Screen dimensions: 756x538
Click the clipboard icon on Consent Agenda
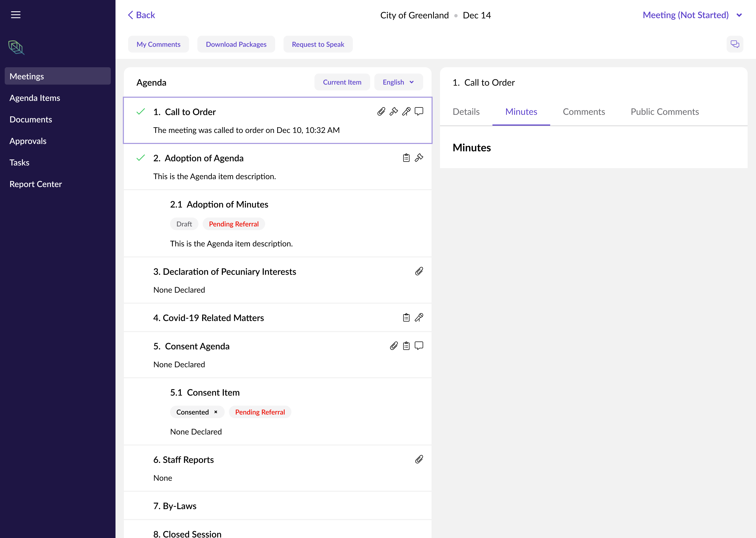tap(406, 346)
